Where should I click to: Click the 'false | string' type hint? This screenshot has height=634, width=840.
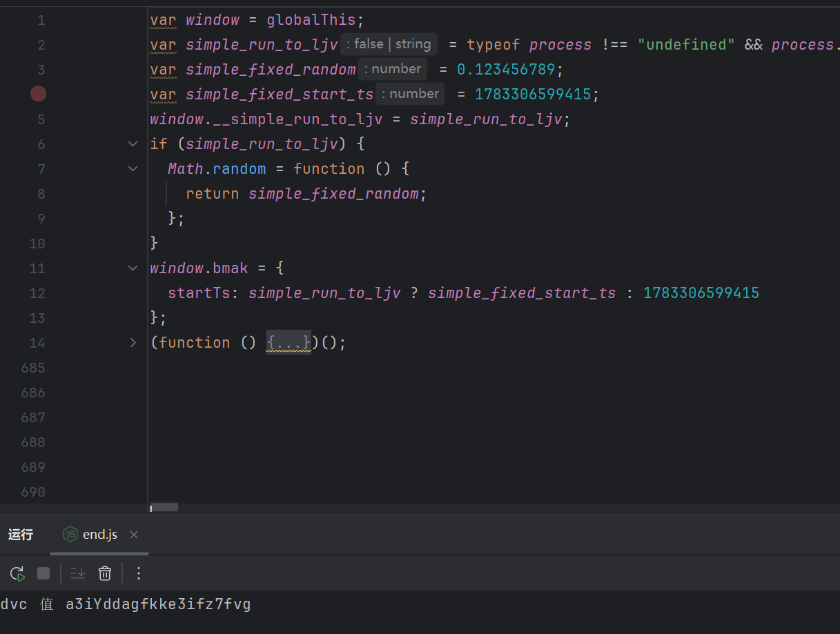(x=389, y=44)
